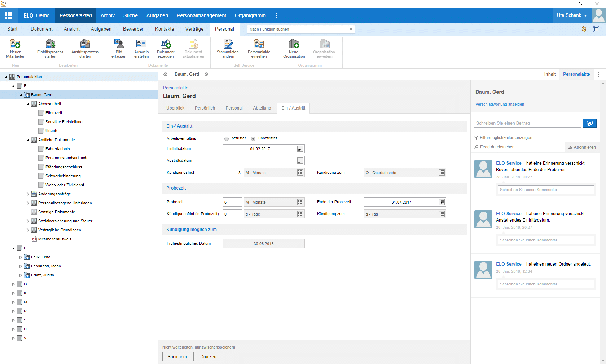Screen dimensions: 606x364
Task: Open keyword list for Q - Quartalsende
Action: point(442,173)
